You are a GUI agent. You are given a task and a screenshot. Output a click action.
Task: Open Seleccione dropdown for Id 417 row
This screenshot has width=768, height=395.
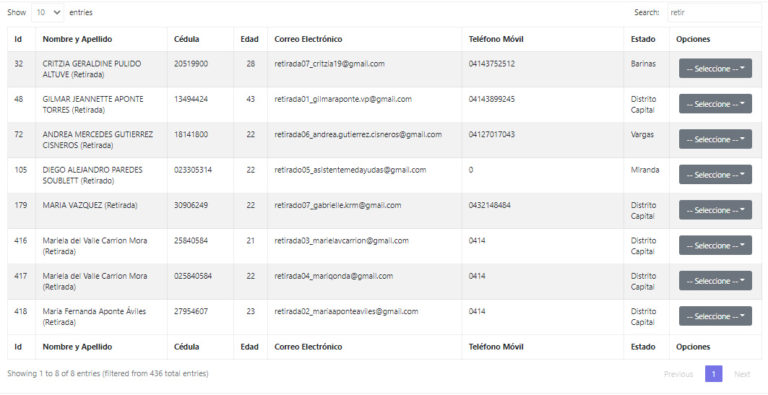(x=715, y=280)
